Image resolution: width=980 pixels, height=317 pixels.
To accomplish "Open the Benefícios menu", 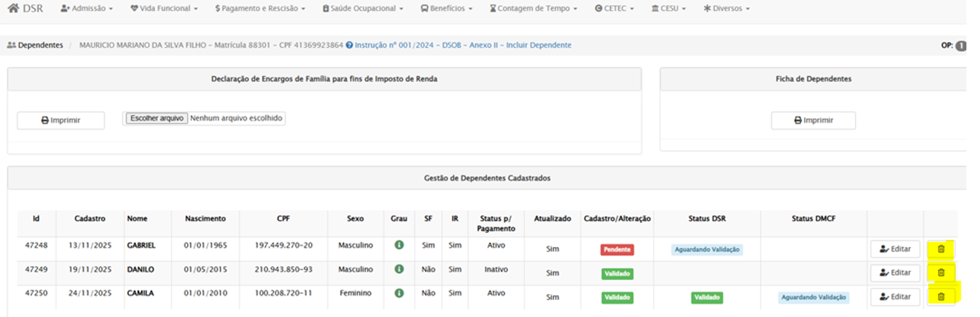I will click(447, 9).
